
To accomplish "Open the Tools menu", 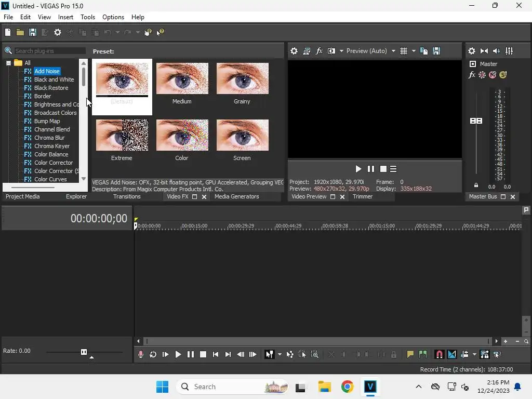I will tap(87, 17).
